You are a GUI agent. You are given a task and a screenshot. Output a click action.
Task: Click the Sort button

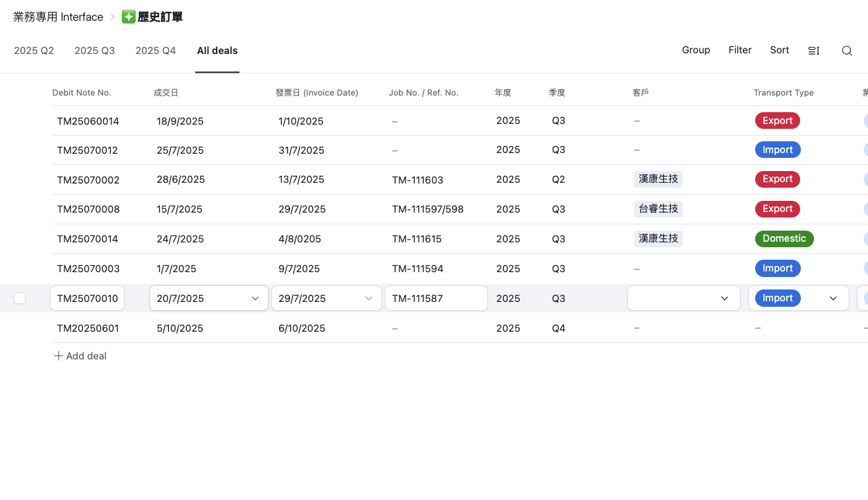[x=779, y=50]
